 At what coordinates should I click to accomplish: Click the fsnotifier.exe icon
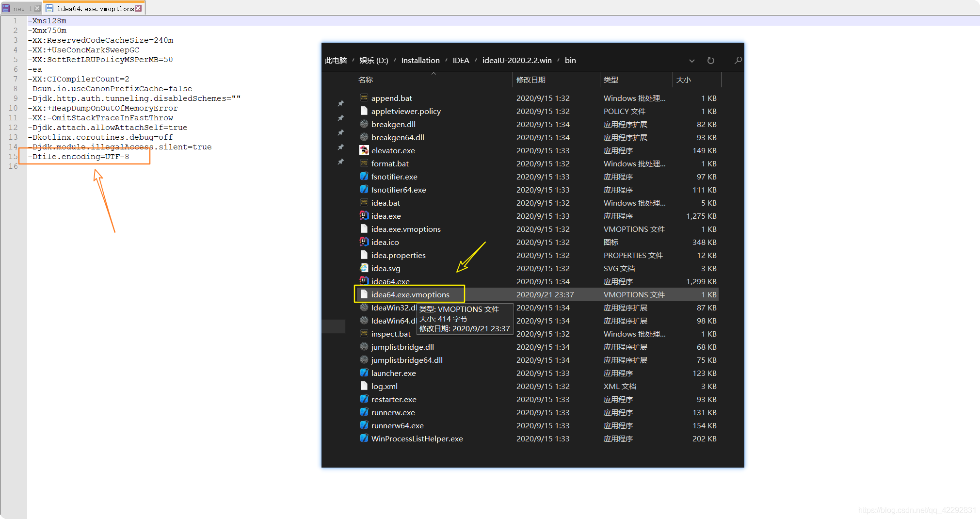364,177
